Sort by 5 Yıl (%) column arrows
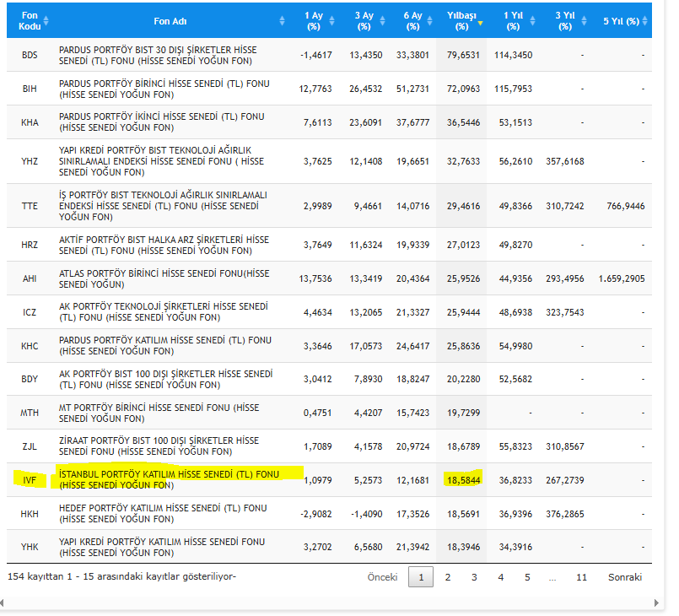This screenshot has width=679, height=616. click(x=644, y=21)
